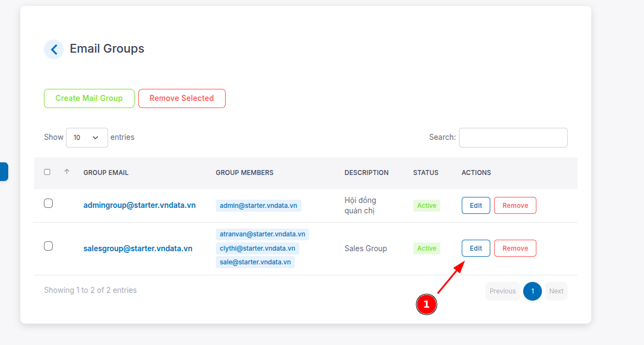Image resolution: width=644 pixels, height=345 pixels.
Task: Click the admin@starter.vndata.vn member tag
Action: [x=259, y=206]
